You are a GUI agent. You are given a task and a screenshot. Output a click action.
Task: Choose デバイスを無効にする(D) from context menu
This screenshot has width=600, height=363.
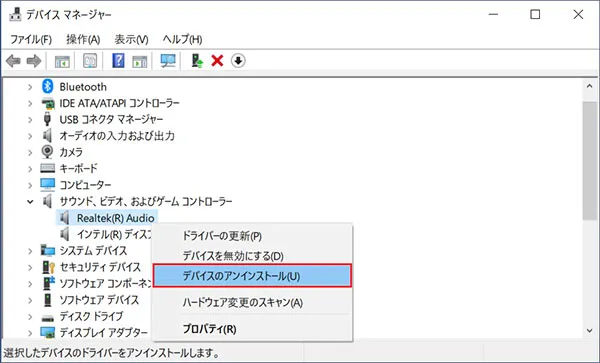[252, 256]
